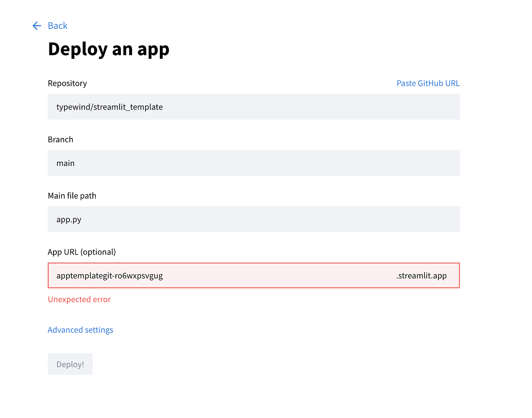The height and width of the screenshot is (418, 532).
Task: Click the Repository input field
Action: [x=253, y=107]
